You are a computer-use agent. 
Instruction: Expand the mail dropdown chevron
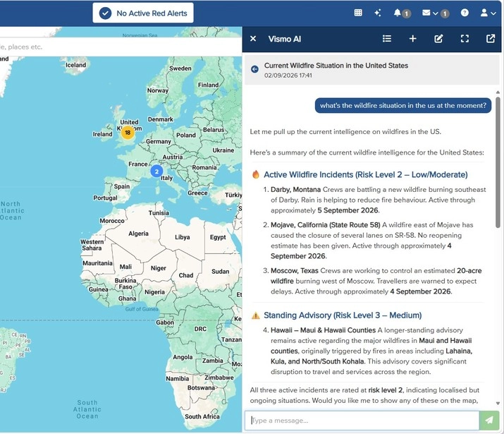pos(435,13)
